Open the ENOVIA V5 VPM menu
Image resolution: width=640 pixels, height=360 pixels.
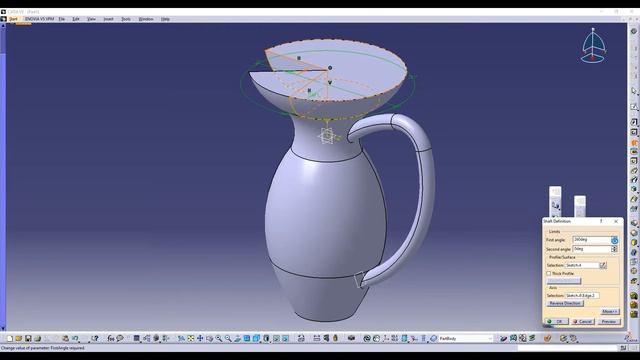point(39,19)
